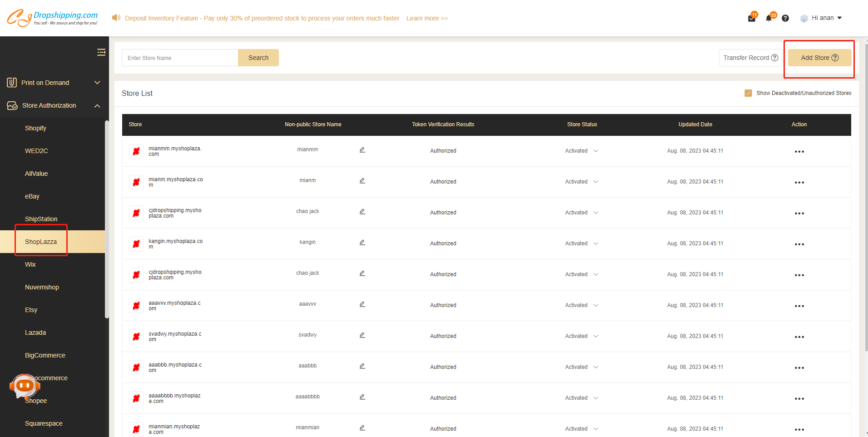Open the notifications bell icon
Image resolution: width=868 pixels, height=437 pixels.
pyautogui.click(x=769, y=18)
